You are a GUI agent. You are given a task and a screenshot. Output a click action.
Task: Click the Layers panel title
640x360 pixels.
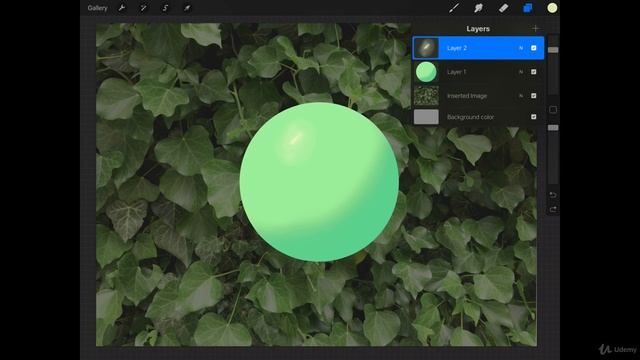(478, 29)
